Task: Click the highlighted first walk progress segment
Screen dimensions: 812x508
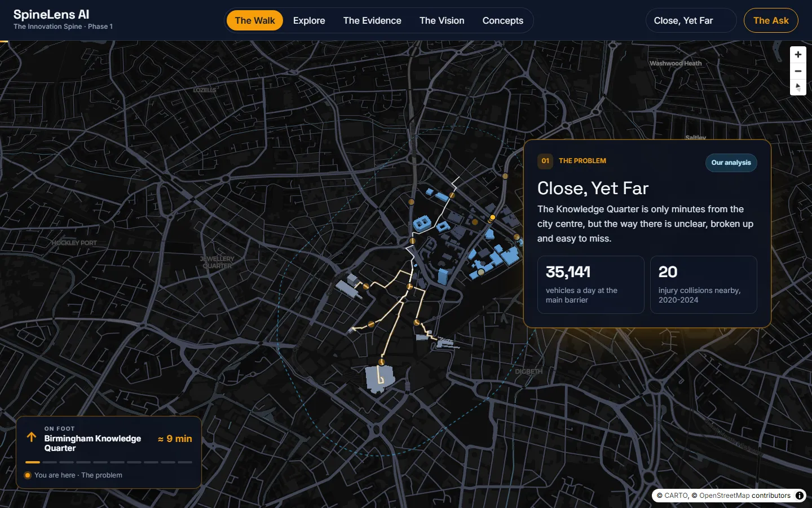Action: (x=33, y=462)
